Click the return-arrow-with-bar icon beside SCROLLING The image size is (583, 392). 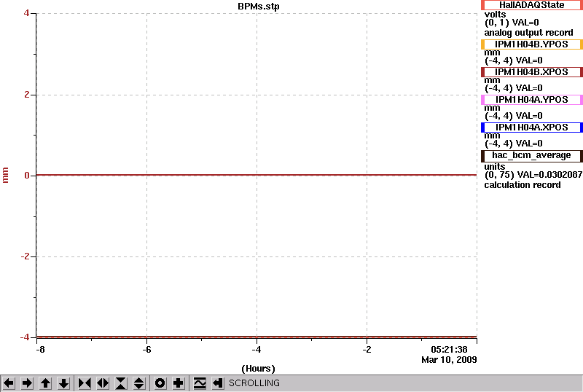pyautogui.click(x=218, y=383)
